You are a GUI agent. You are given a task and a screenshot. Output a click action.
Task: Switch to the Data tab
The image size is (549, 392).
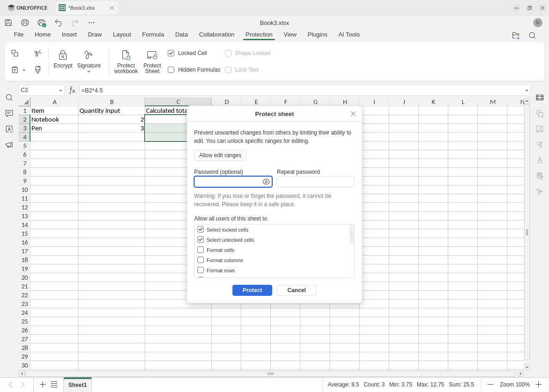(181, 35)
